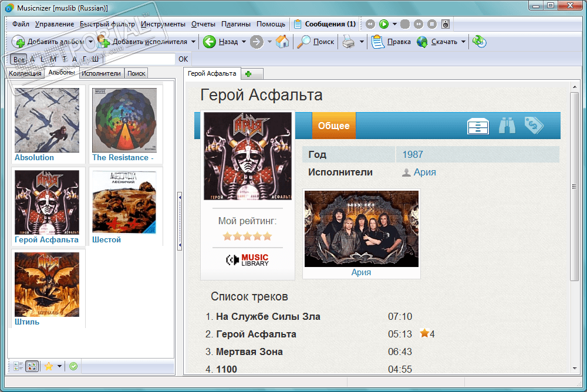587x392 pixels.
Task: Open the Ария artist link in Исполнители row
Action: coord(424,172)
